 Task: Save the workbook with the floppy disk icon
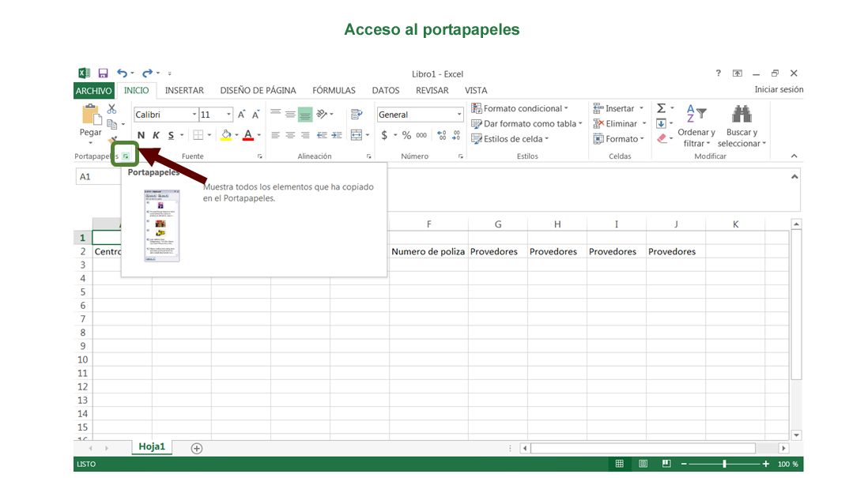(x=103, y=73)
